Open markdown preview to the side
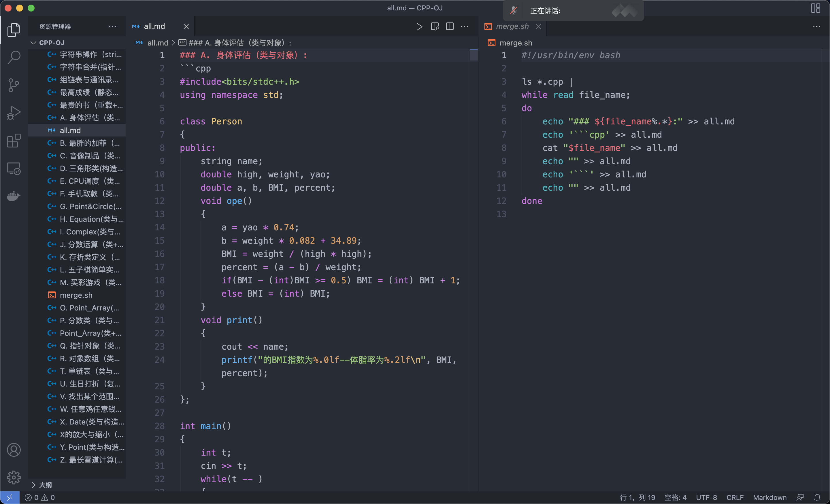The width and height of the screenshot is (830, 504). coord(435,26)
